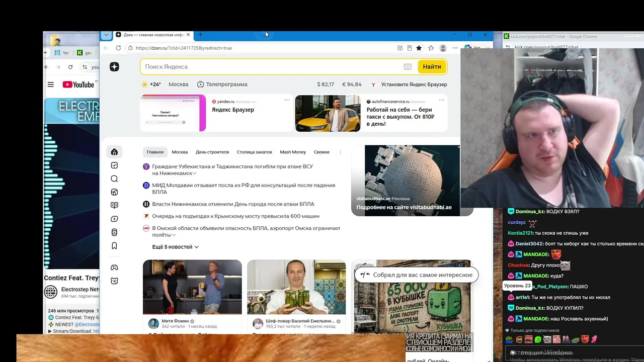Open YouTube hamburger menu in background window

click(50, 84)
